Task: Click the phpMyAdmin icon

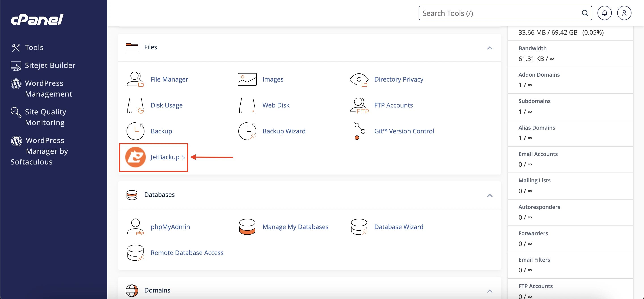Action: [135, 227]
